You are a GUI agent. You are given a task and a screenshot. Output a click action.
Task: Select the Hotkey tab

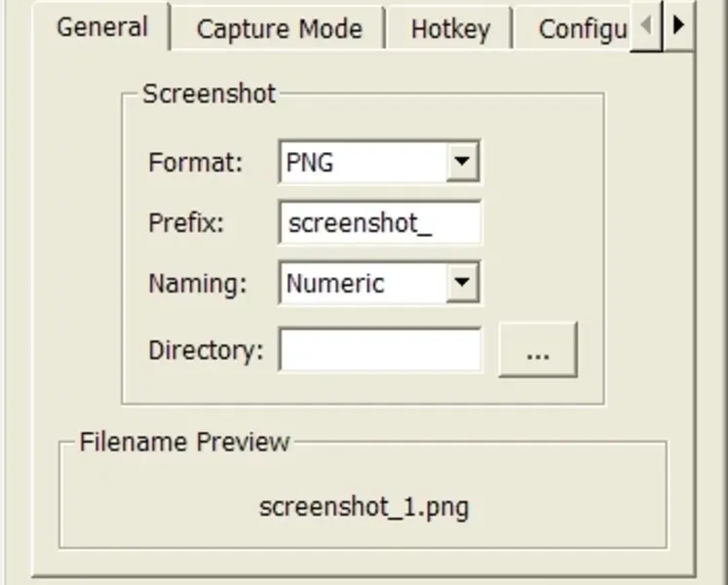click(x=449, y=29)
